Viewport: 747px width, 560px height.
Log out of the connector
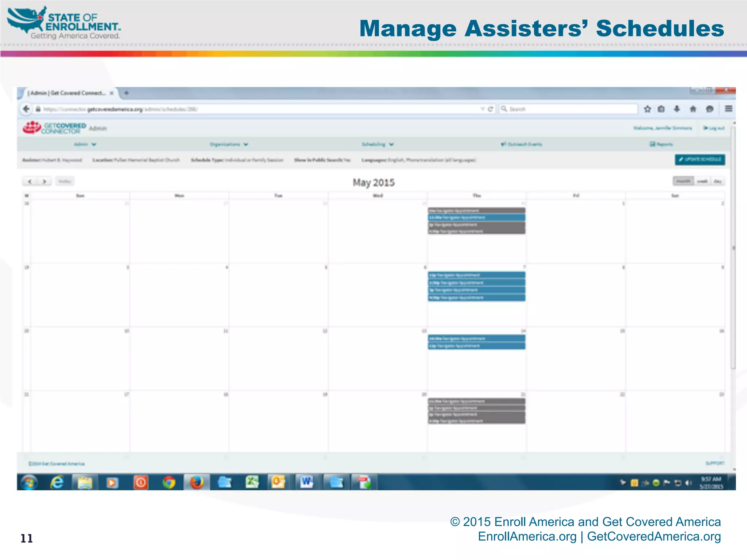(714, 128)
